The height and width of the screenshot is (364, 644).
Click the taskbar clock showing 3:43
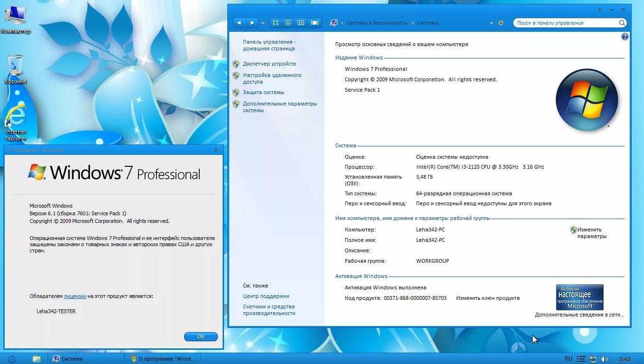pos(624,359)
